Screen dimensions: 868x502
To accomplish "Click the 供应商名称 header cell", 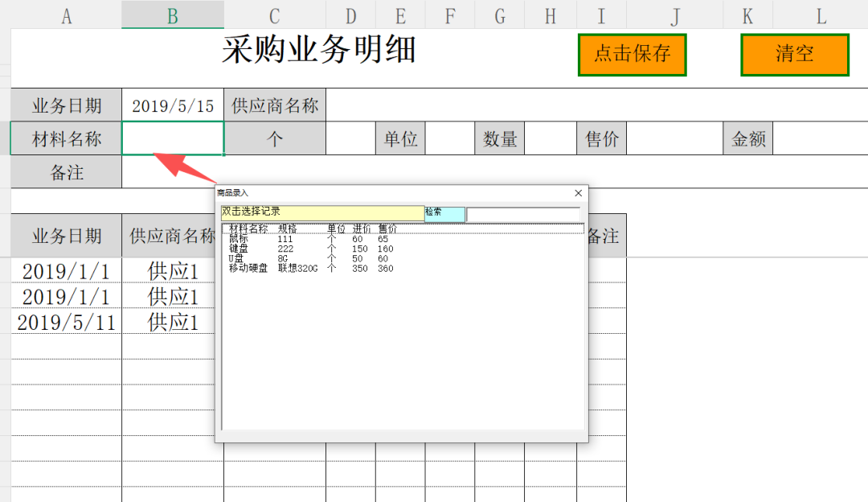I will point(275,105).
